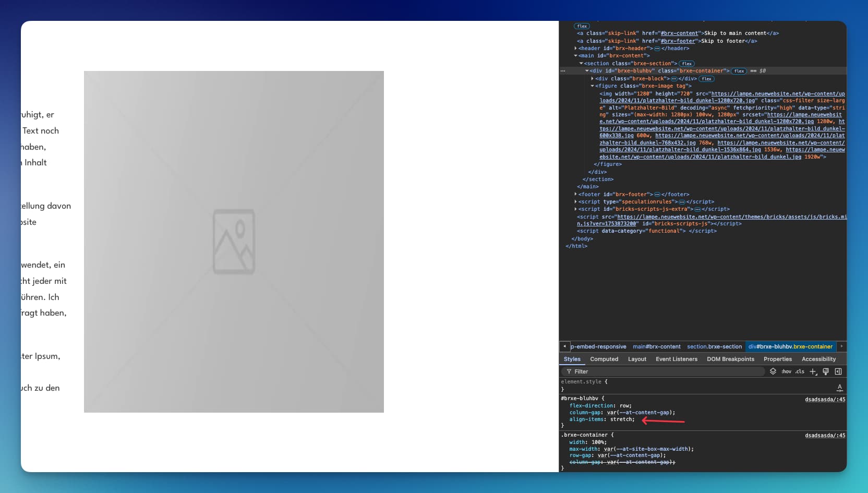
Task: Open the Properties tab
Action: [x=777, y=359]
